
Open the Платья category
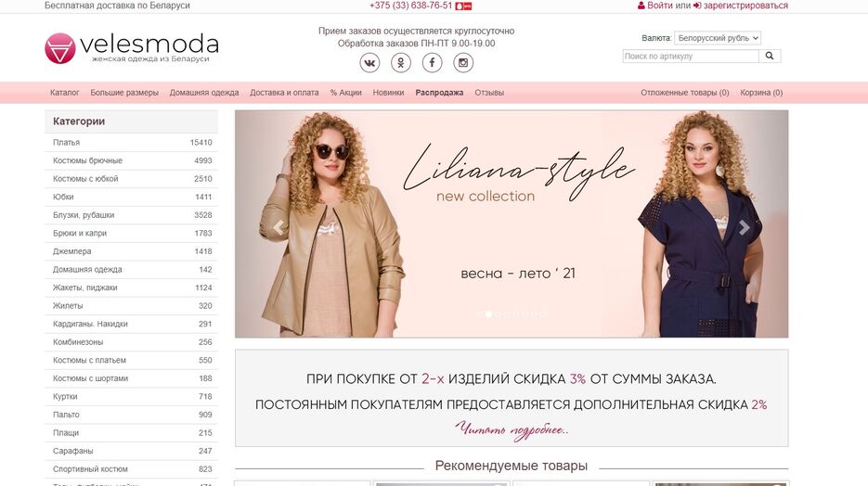[x=131, y=143]
